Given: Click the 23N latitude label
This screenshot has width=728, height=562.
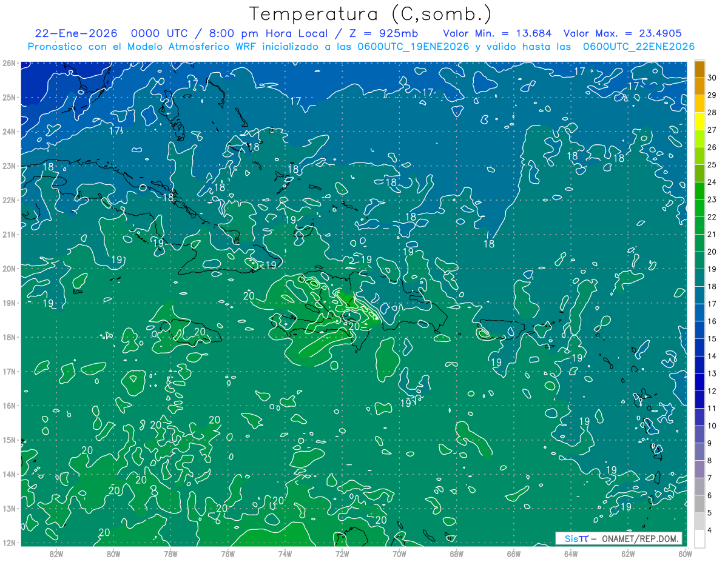Looking at the screenshot, I should (9, 166).
